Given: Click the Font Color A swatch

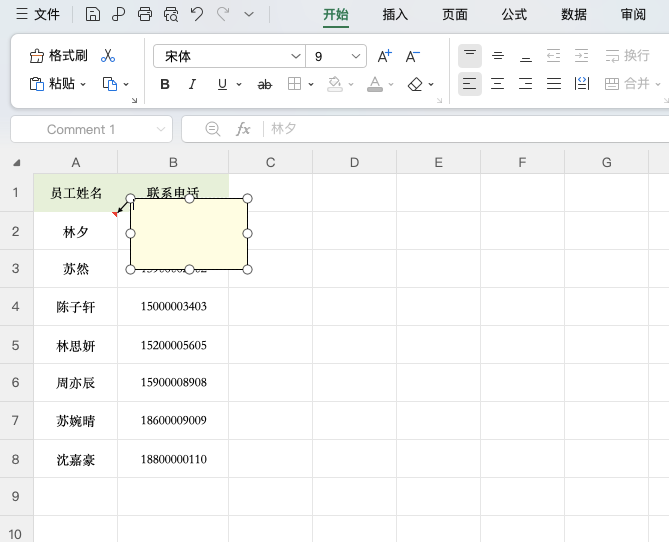Looking at the screenshot, I should (375, 84).
